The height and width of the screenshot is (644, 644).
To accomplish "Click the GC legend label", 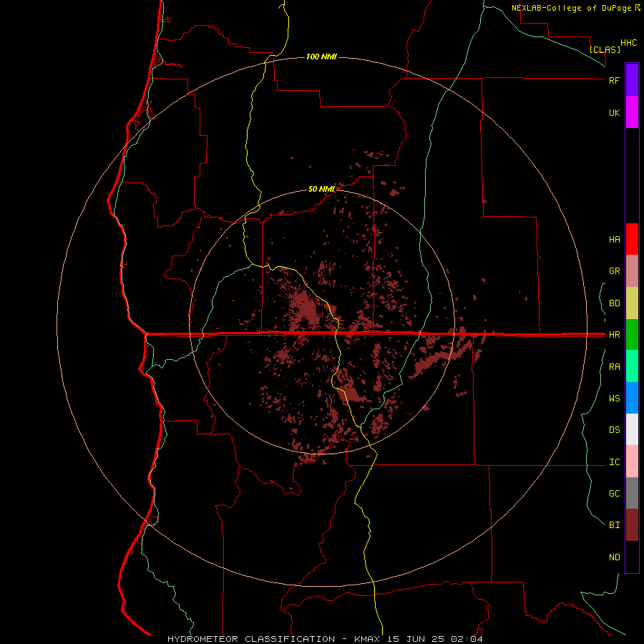I will point(614,493).
